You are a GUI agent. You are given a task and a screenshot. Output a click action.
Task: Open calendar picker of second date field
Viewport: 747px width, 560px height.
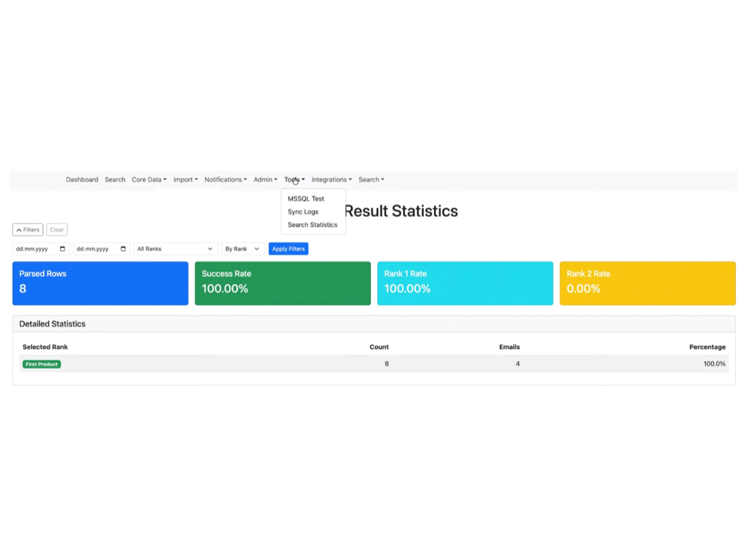coord(123,249)
